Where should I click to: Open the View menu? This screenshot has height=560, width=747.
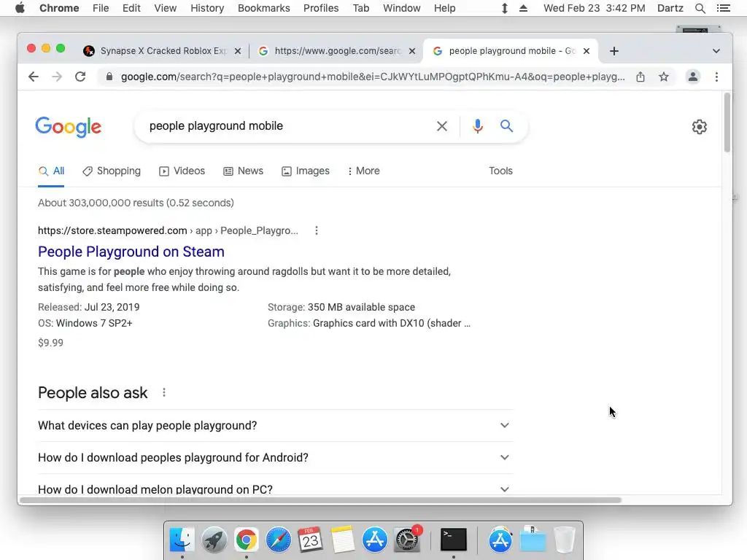click(165, 8)
